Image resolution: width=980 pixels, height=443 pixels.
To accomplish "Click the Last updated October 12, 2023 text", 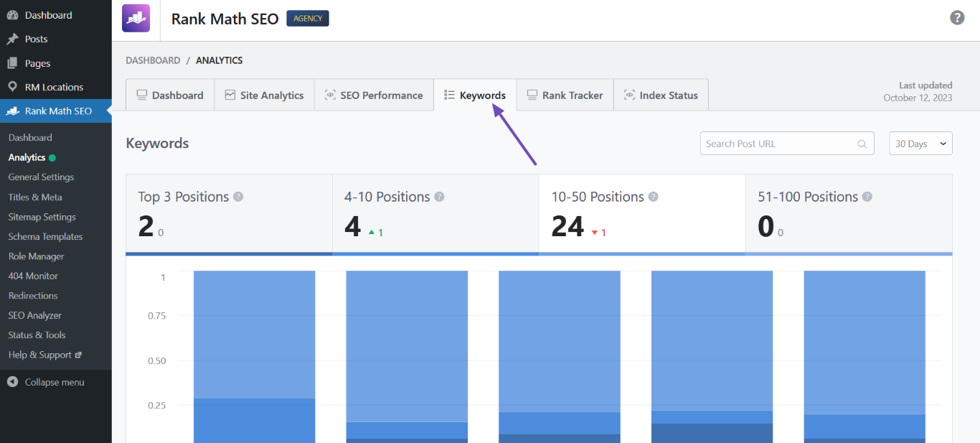I will pyautogui.click(x=918, y=91).
